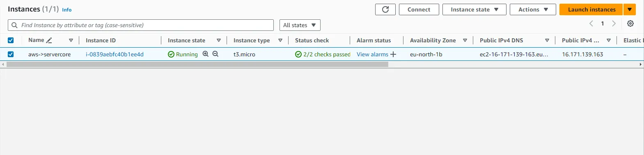Click the plus icon next to View alarms

[x=393, y=54]
